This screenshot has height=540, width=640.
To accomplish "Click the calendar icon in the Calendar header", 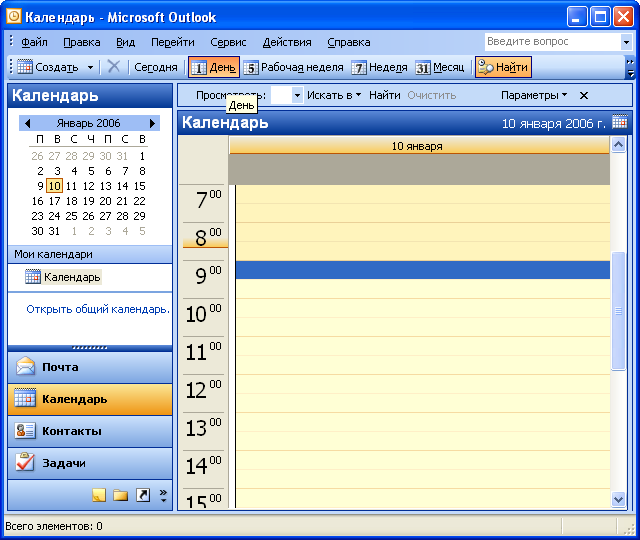I will [620, 122].
